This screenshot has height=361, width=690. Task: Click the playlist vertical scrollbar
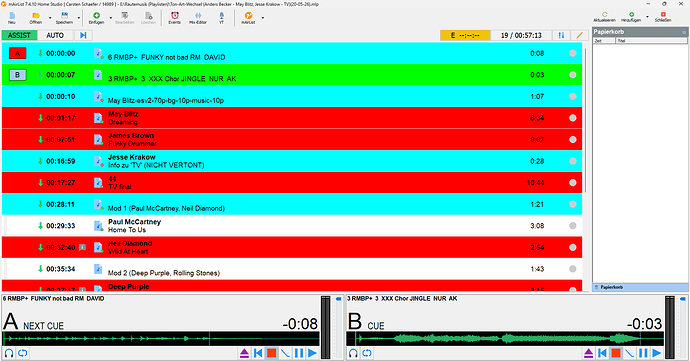tap(585, 120)
